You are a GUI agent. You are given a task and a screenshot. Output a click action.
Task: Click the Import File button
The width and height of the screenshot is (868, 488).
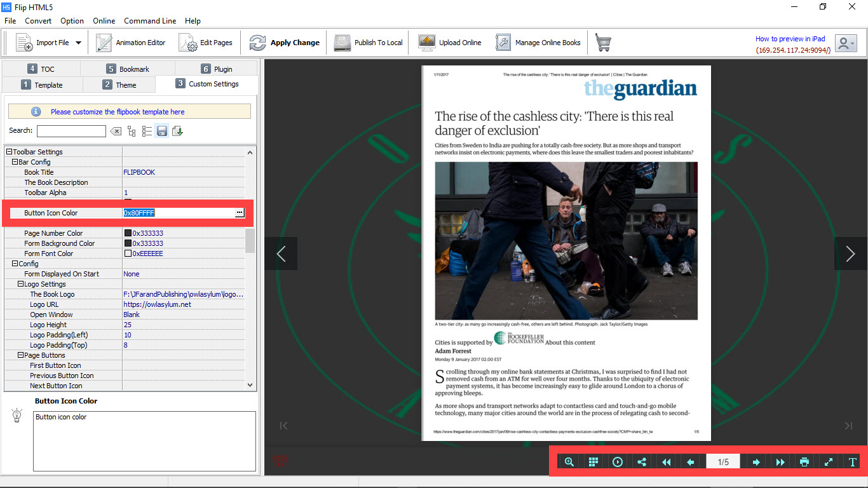43,43
